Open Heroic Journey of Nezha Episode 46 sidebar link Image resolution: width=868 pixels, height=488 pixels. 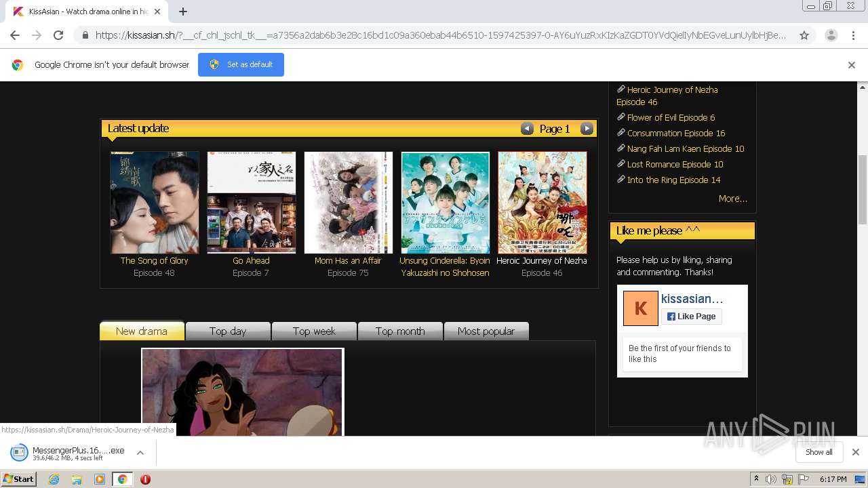667,96
